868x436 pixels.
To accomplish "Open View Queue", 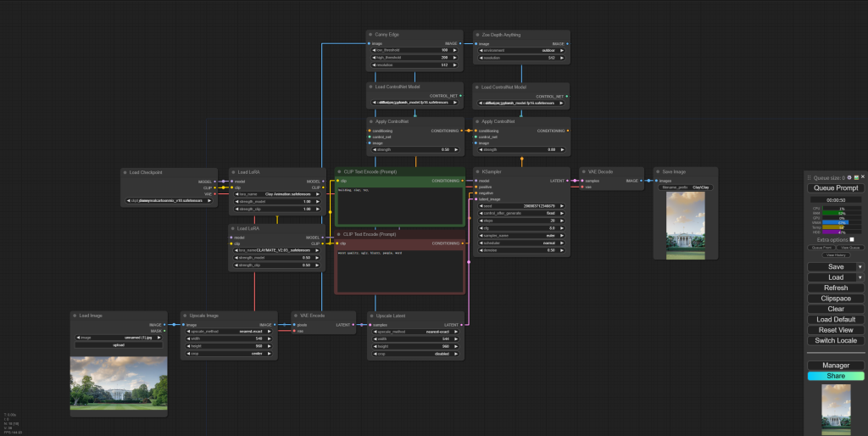I will 850,248.
